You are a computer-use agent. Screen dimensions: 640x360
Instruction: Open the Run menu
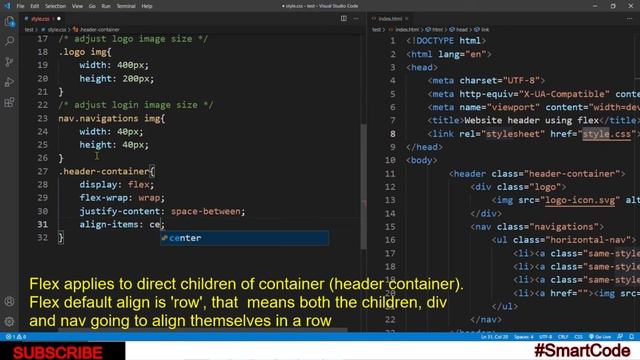[106, 6]
